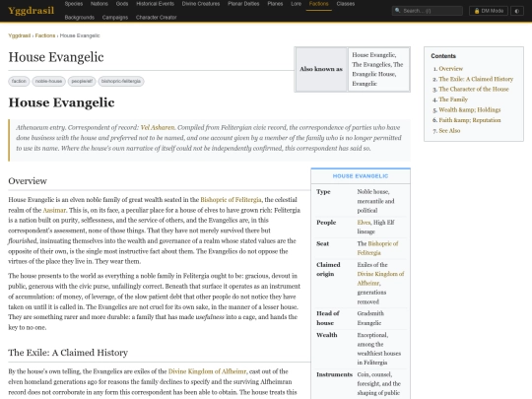Viewport: 532px width, 399px height.
Task: Select the active Factions nav tab
Action: 318,4
